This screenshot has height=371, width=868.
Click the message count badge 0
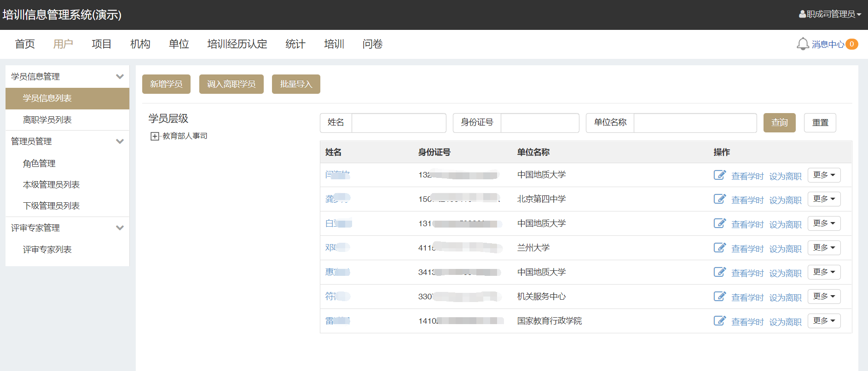852,44
